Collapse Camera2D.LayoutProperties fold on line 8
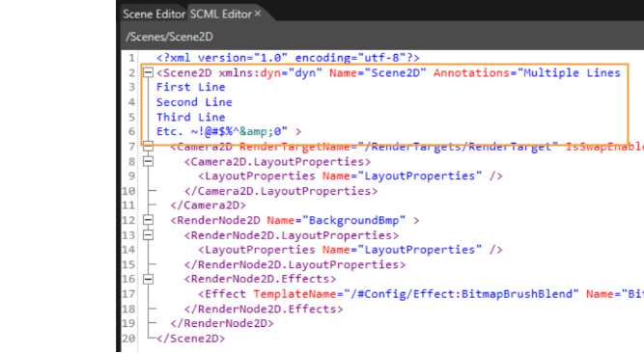The width and height of the screenshot is (644, 353). pos(149,161)
